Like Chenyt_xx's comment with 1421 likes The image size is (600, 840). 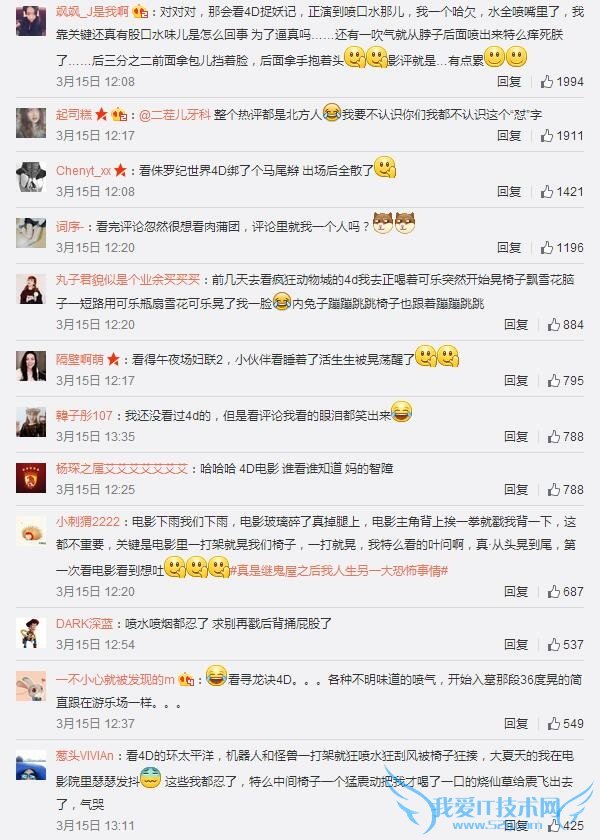(546, 191)
